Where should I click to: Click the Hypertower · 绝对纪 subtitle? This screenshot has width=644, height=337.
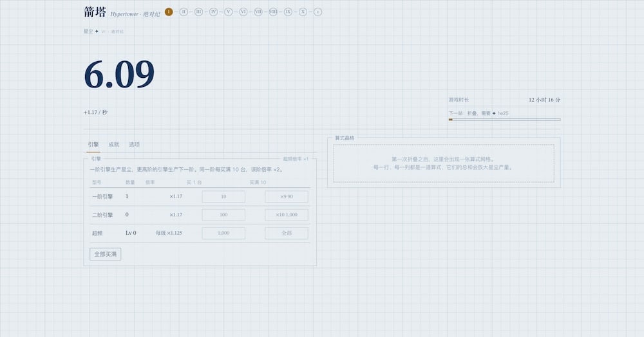(x=135, y=14)
